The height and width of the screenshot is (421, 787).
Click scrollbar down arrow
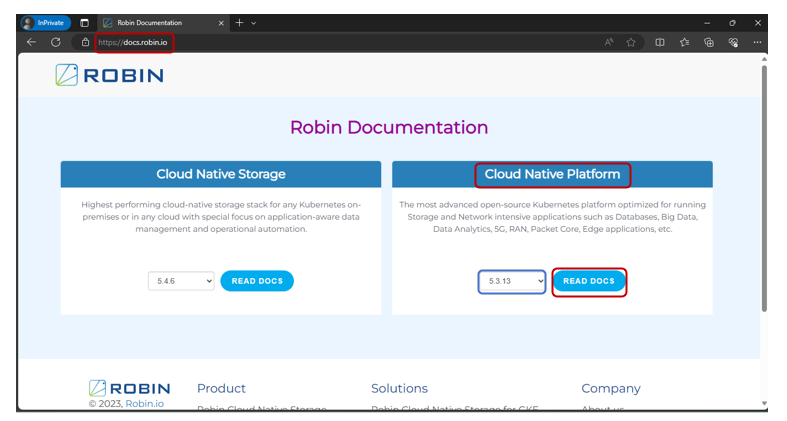coord(764,403)
